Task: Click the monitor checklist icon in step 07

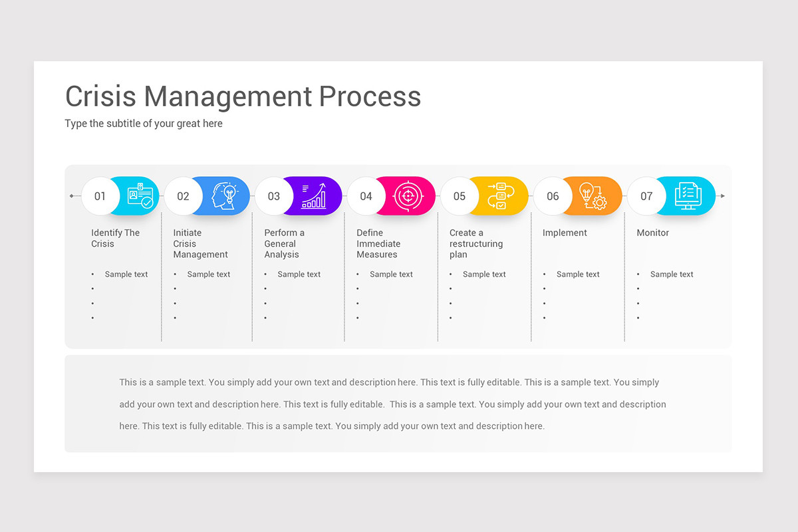Action: coord(687,196)
